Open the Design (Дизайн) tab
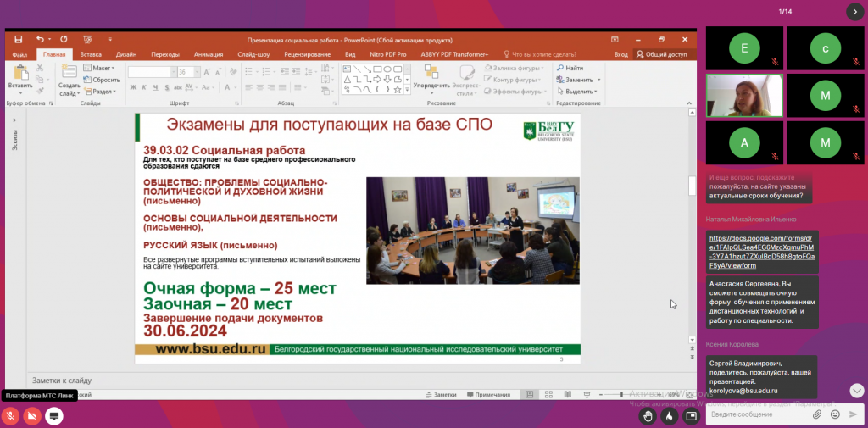Viewport: 868px width, 428px height. tap(126, 55)
